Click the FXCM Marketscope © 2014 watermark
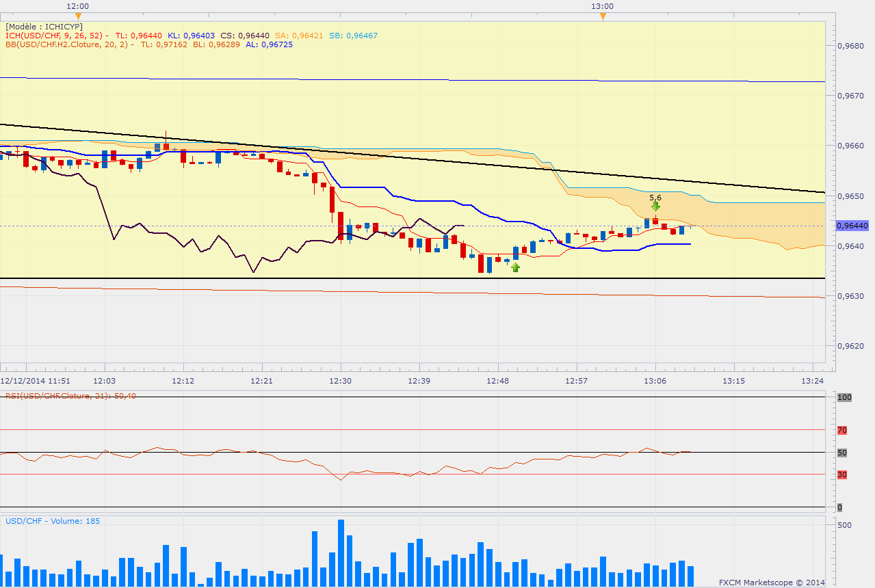This screenshot has width=875, height=588. [772, 583]
